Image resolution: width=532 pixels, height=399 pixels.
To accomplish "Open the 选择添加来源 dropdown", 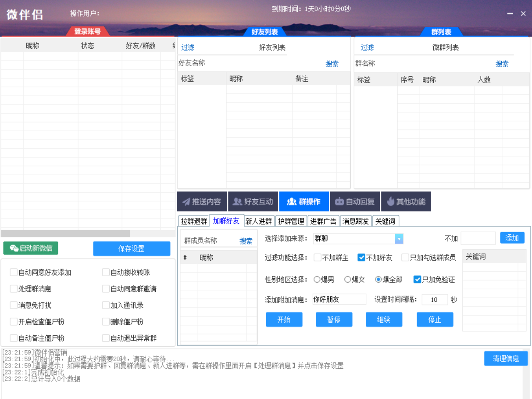I will click(x=357, y=239).
